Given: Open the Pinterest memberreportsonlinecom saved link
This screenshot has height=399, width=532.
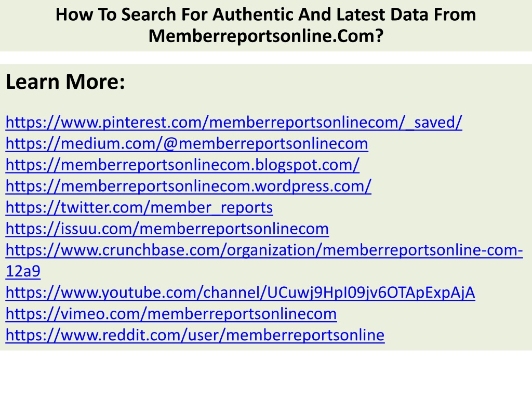Looking at the screenshot, I should click(234, 122).
